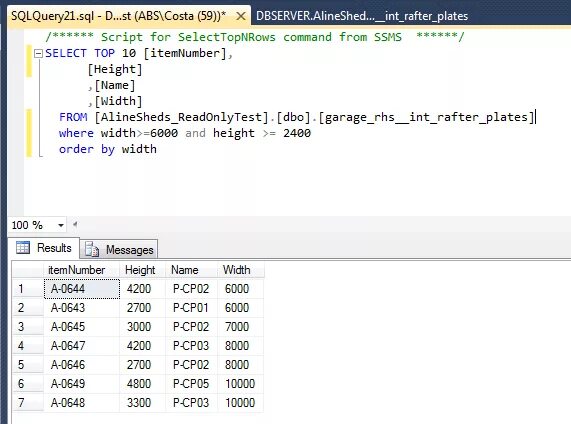Viewport: 571px width, 424px height.
Task: Click the Height column header
Action: [x=142, y=270]
